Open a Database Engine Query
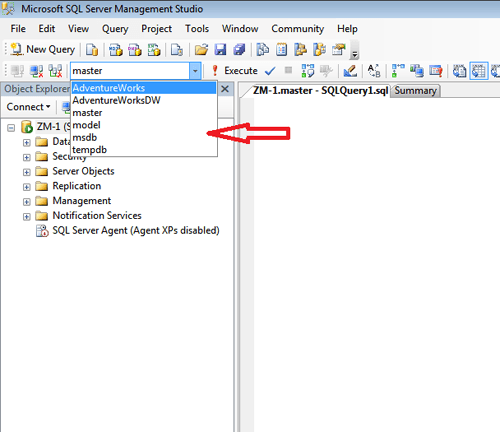 coord(92,50)
